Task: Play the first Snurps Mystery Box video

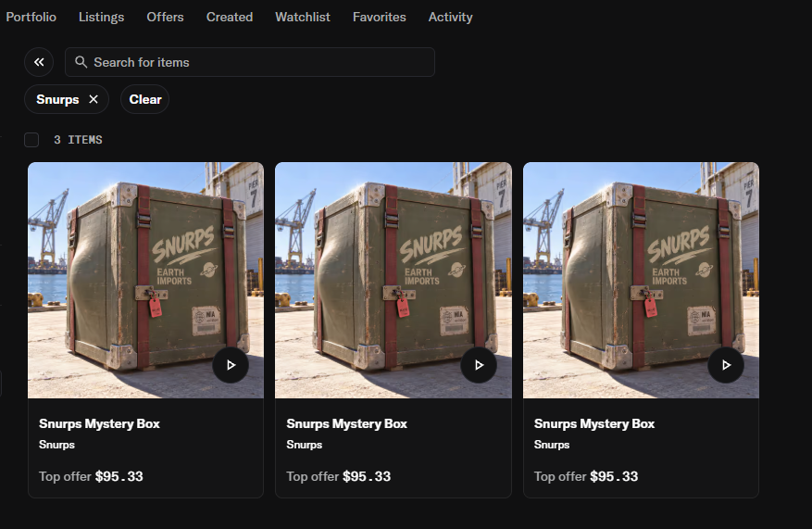Action: point(231,365)
